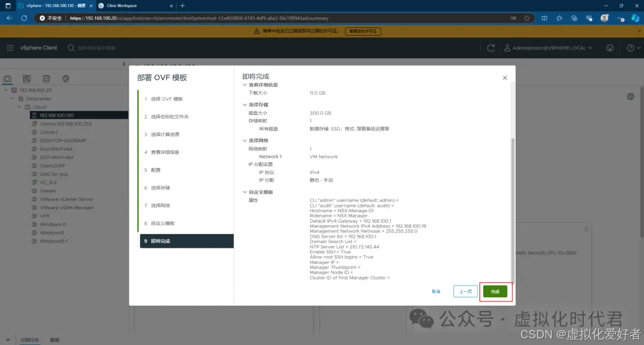644x345 pixels.
Task: Close the Deploy OVF Template dialog
Action: [505, 78]
